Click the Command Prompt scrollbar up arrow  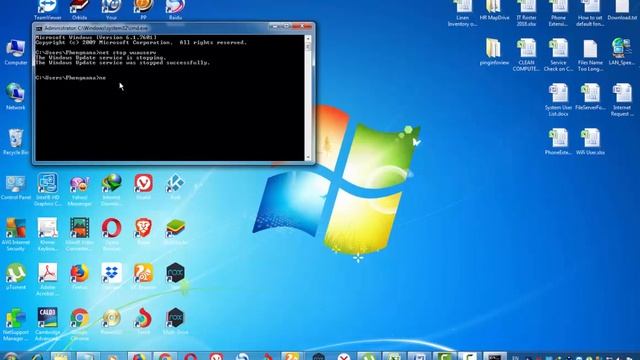pyautogui.click(x=308, y=39)
